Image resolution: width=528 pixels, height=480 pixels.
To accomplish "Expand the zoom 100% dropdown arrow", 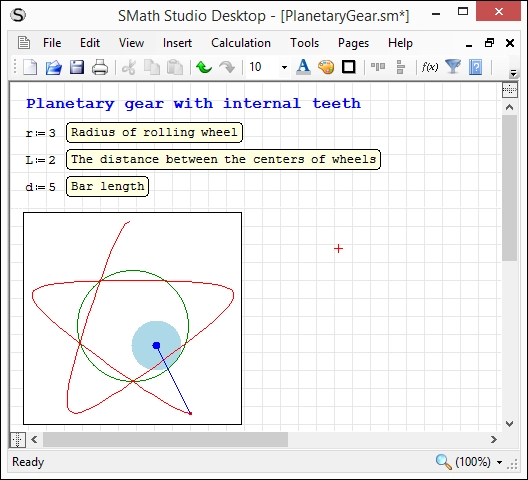I will [499, 462].
